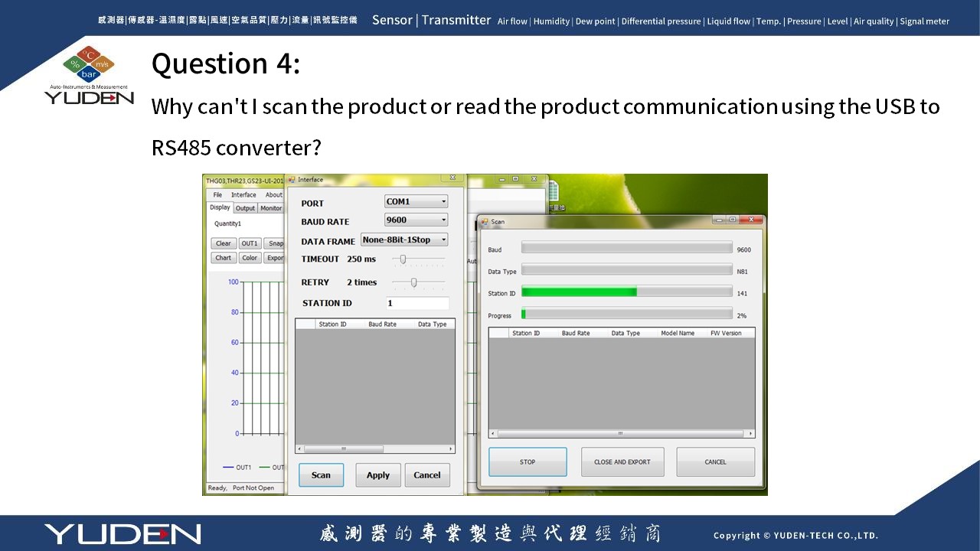Click the YUDEN logo at top left
The image size is (980, 551).
pyautogui.click(x=89, y=75)
